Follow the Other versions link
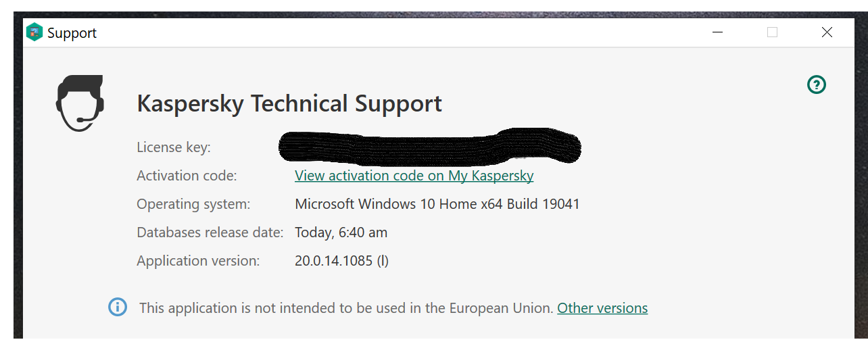This screenshot has width=868, height=344. (602, 308)
